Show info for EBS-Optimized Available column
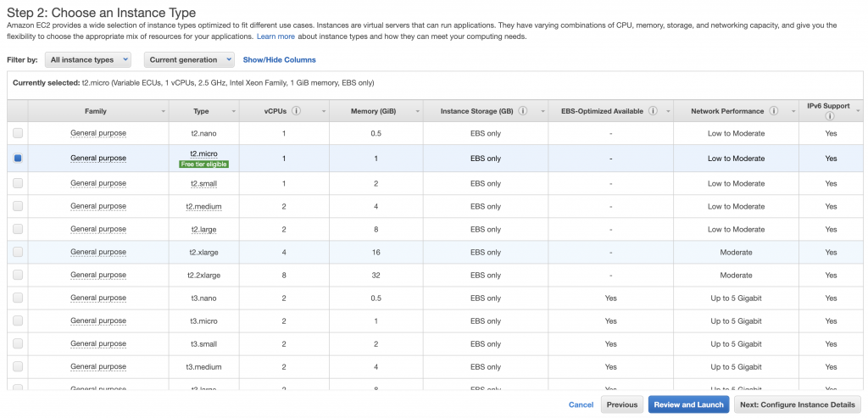 tap(653, 111)
